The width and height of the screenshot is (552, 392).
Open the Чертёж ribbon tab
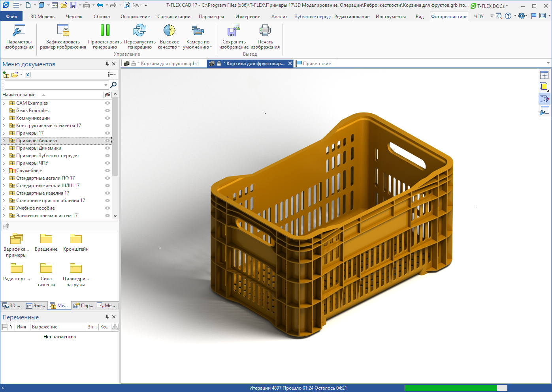pos(74,17)
